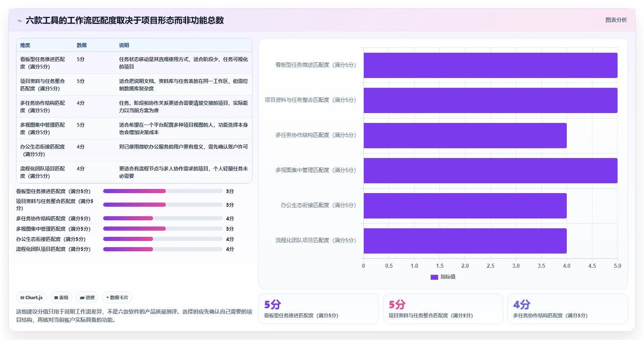This screenshot has height=340, width=644.
Task: Click the 数据 column header
Action: pos(82,45)
